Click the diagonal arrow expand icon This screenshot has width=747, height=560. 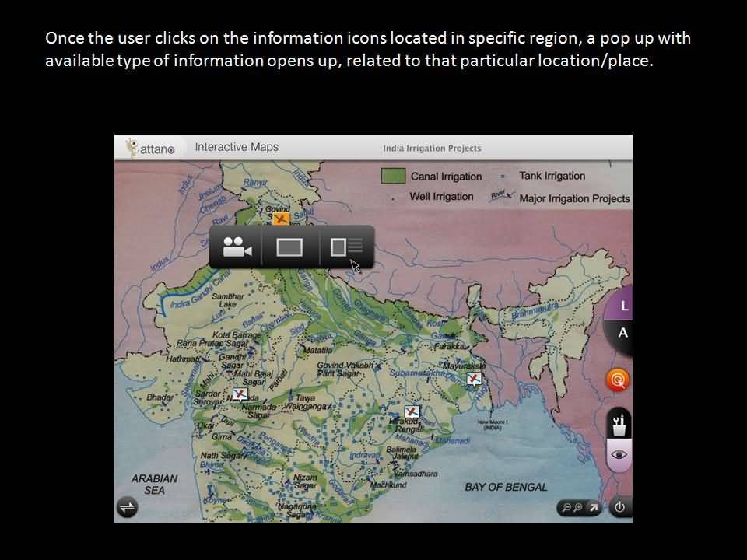pyautogui.click(x=593, y=508)
